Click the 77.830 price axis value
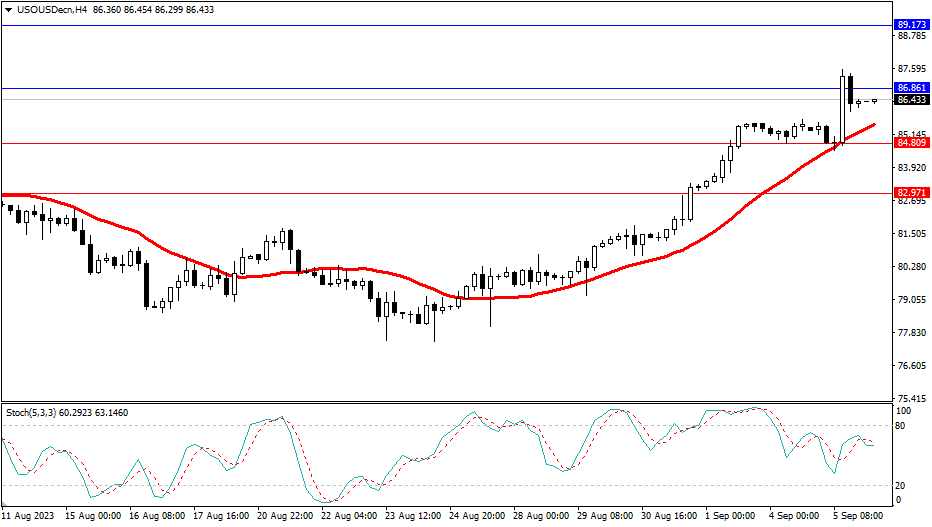This screenshot has width=932, height=527. 911,333
